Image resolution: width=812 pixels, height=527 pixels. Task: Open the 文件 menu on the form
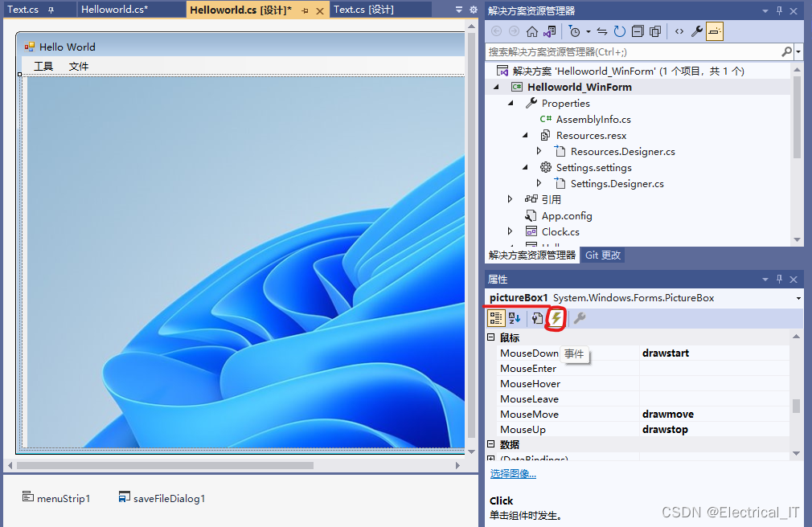[x=79, y=66]
